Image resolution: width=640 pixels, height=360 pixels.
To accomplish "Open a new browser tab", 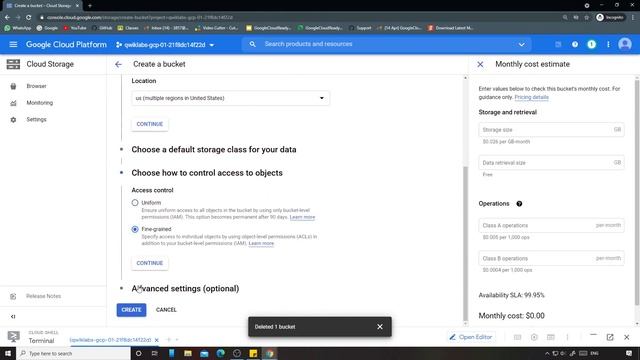I will pyautogui.click(x=90, y=6).
